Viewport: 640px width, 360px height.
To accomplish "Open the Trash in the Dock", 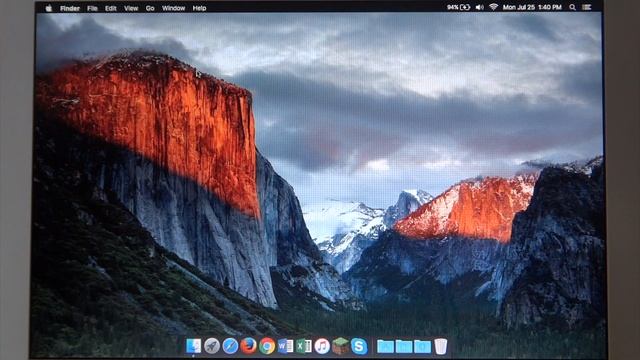I will pos(441,346).
